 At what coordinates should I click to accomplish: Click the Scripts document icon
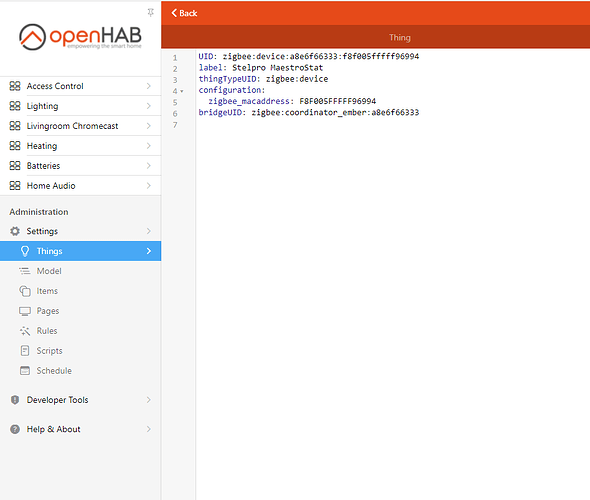pos(25,351)
